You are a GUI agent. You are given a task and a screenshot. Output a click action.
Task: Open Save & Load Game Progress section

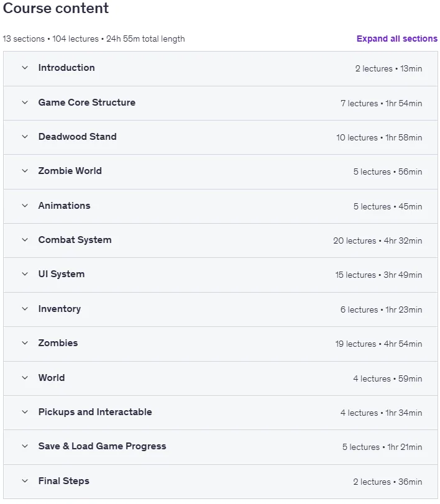pyautogui.click(x=220, y=447)
